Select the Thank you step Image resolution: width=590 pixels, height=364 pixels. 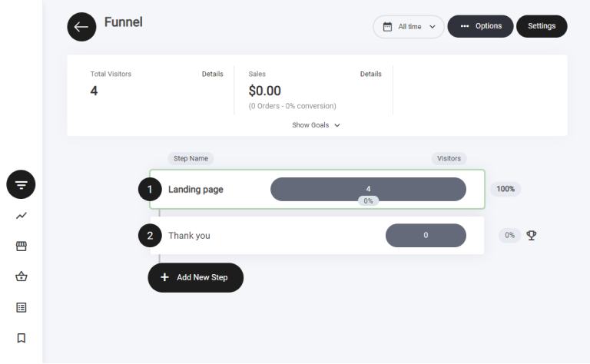[189, 236]
